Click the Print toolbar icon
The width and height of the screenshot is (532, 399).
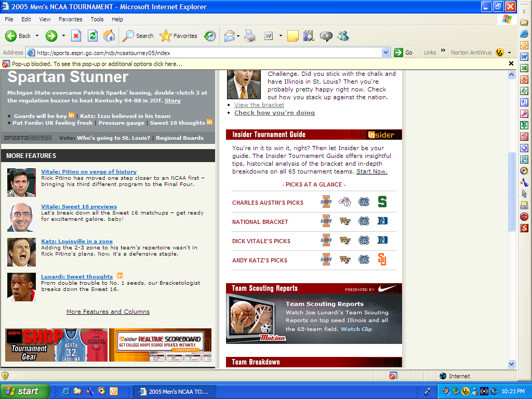[250, 36]
